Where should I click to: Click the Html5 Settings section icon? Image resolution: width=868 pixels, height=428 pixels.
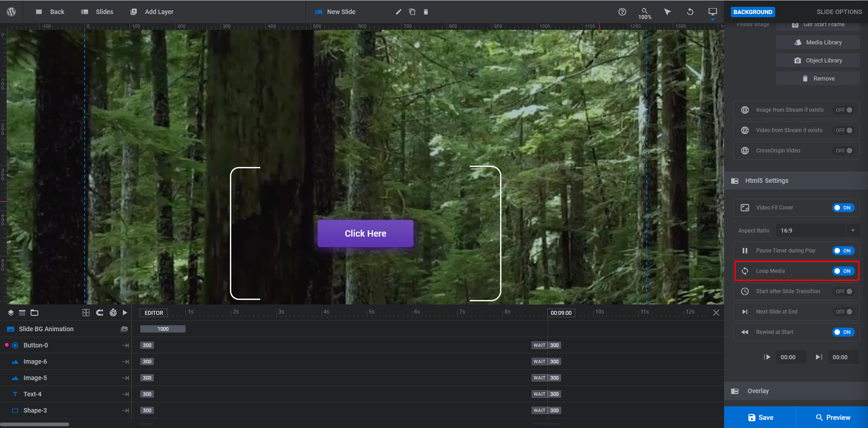735,181
